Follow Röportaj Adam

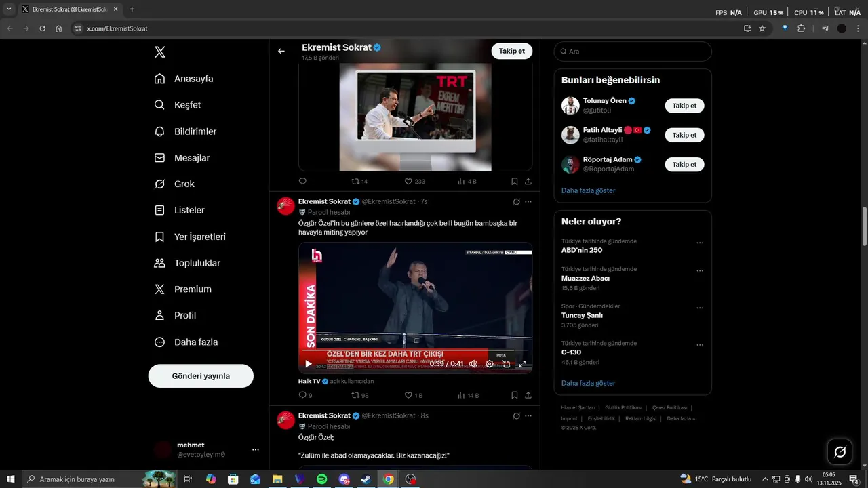[x=684, y=165]
